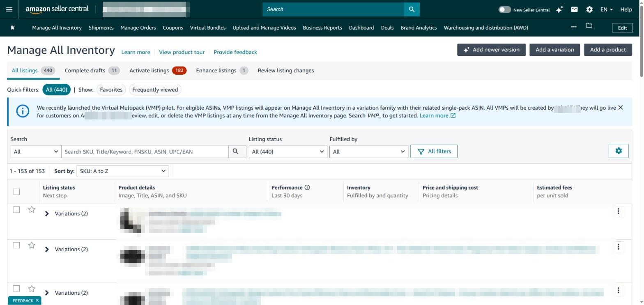This screenshot has width=644, height=305.
Task: Click Add newer version button
Action: (491, 50)
